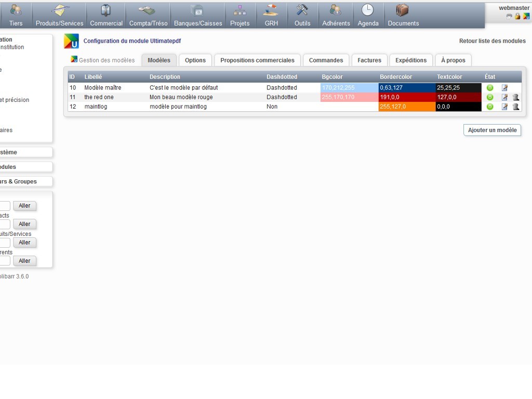
Task: Open the Commercial menu icon
Action: (106, 10)
